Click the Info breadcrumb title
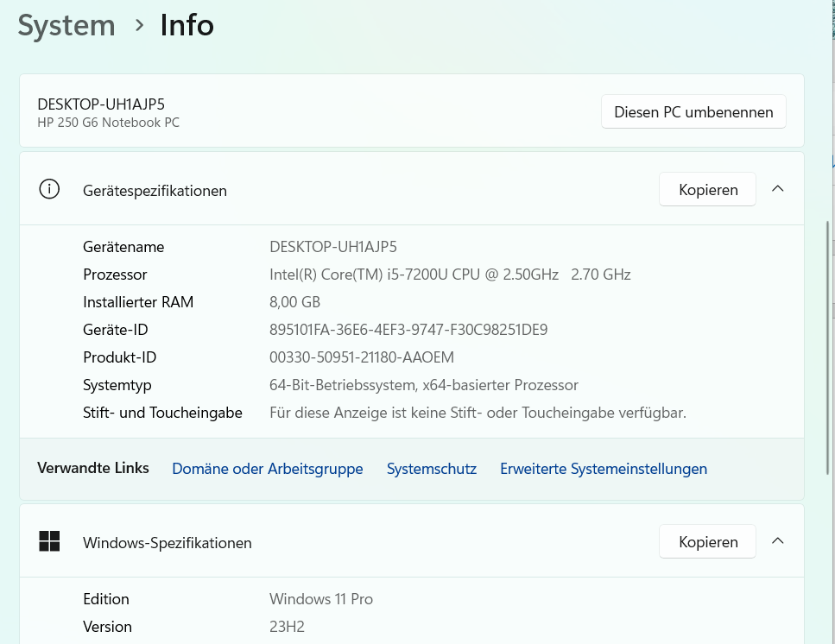 tap(187, 25)
